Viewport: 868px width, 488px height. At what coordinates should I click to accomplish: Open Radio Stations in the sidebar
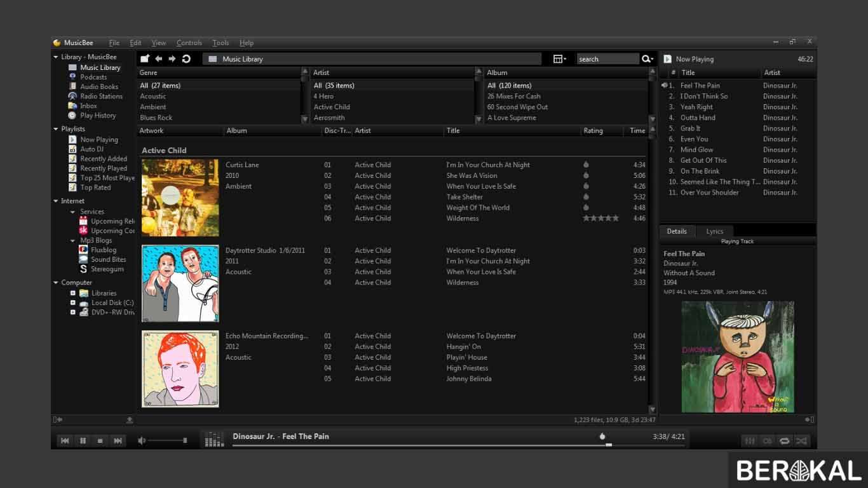pos(101,96)
